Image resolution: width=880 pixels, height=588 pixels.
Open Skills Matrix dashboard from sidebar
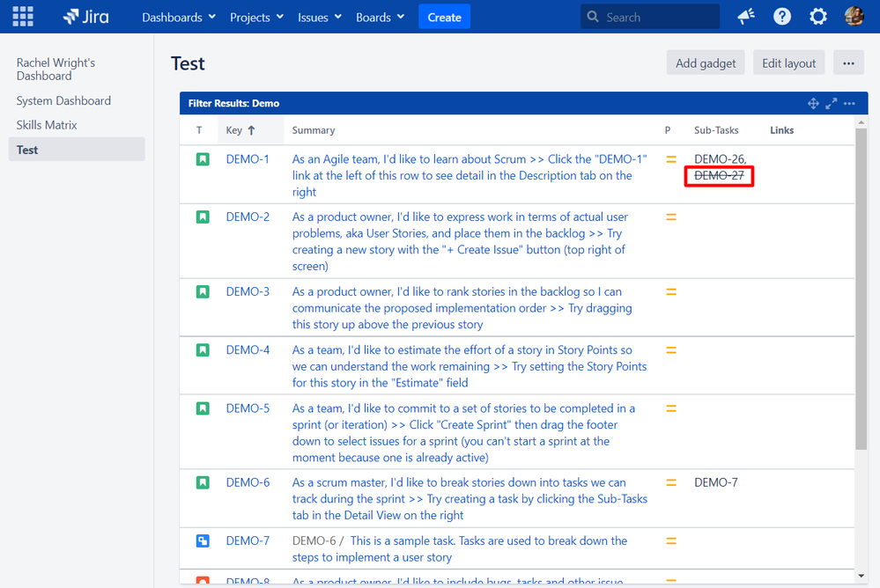coord(47,125)
